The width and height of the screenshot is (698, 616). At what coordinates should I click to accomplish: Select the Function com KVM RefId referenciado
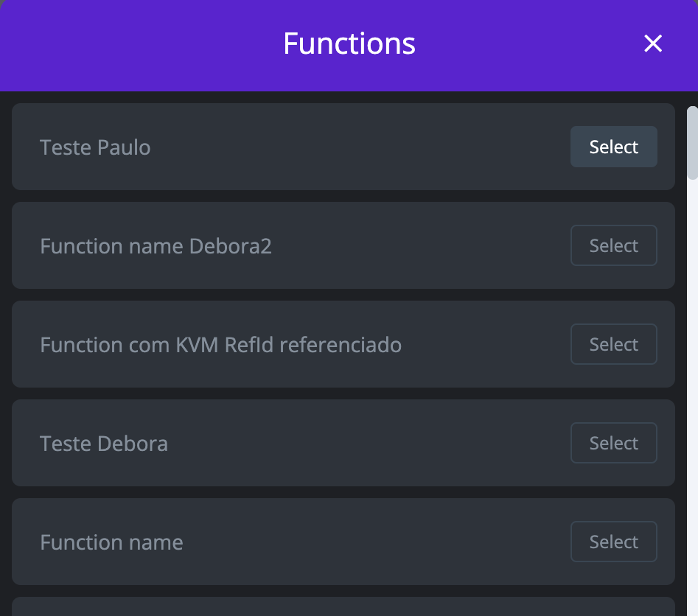(613, 344)
